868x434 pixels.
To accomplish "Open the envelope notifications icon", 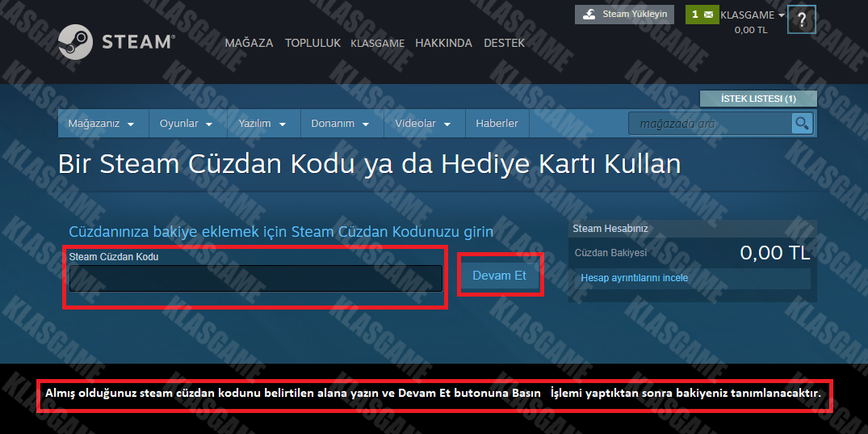I will [702, 15].
